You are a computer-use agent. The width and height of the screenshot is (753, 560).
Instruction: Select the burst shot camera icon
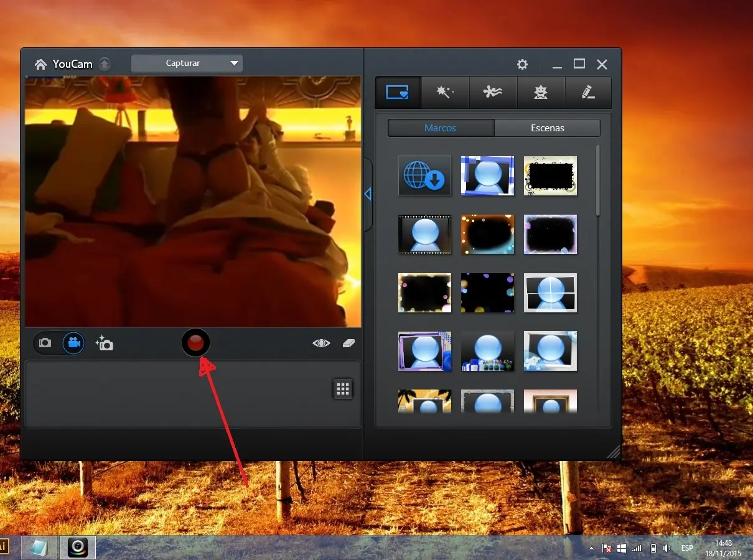click(105, 343)
